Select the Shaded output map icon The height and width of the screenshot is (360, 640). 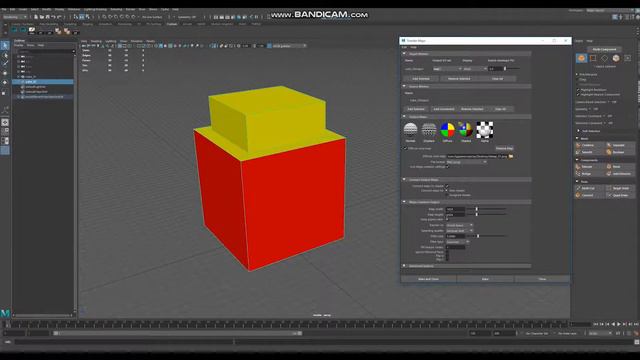click(466, 130)
